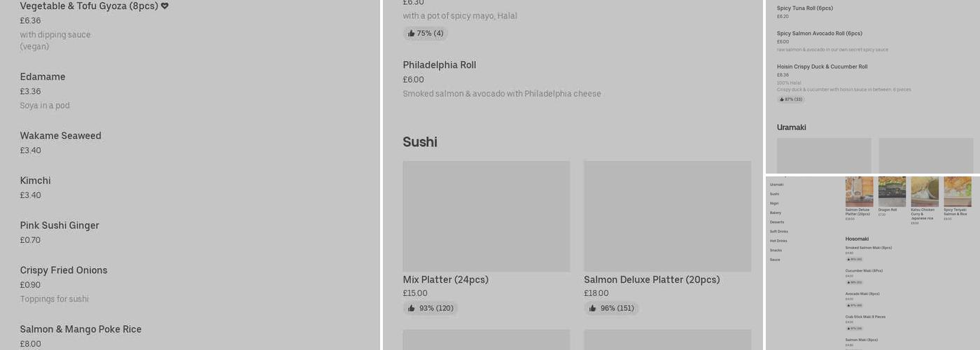This screenshot has width=980, height=350.
Task: Click thumbs-up rating icon under Mix Platter
Action: 412,309
